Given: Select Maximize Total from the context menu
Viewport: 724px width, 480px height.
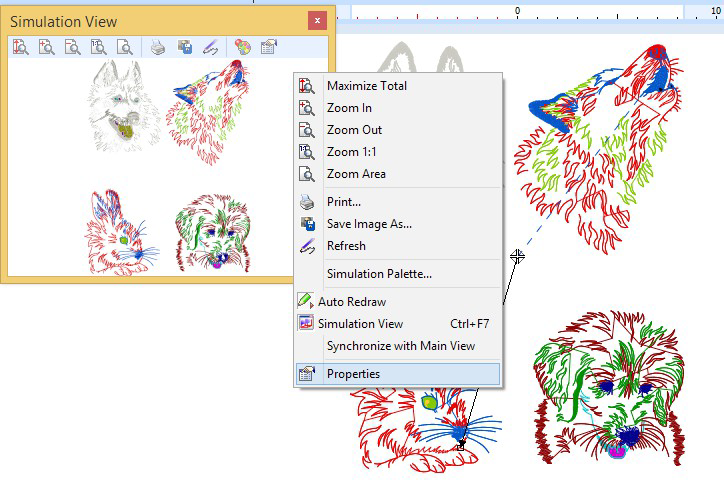Looking at the screenshot, I should click(366, 86).
